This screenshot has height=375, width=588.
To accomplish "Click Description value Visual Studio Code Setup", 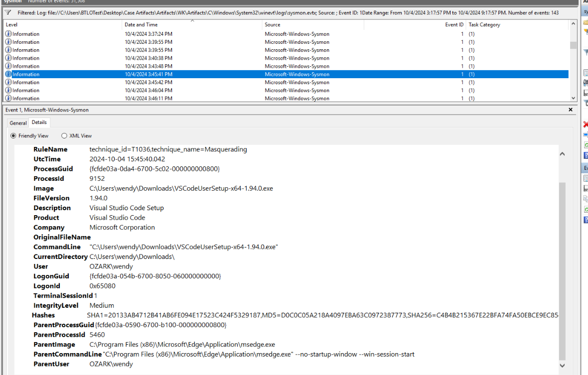I will tap(127, 208).
